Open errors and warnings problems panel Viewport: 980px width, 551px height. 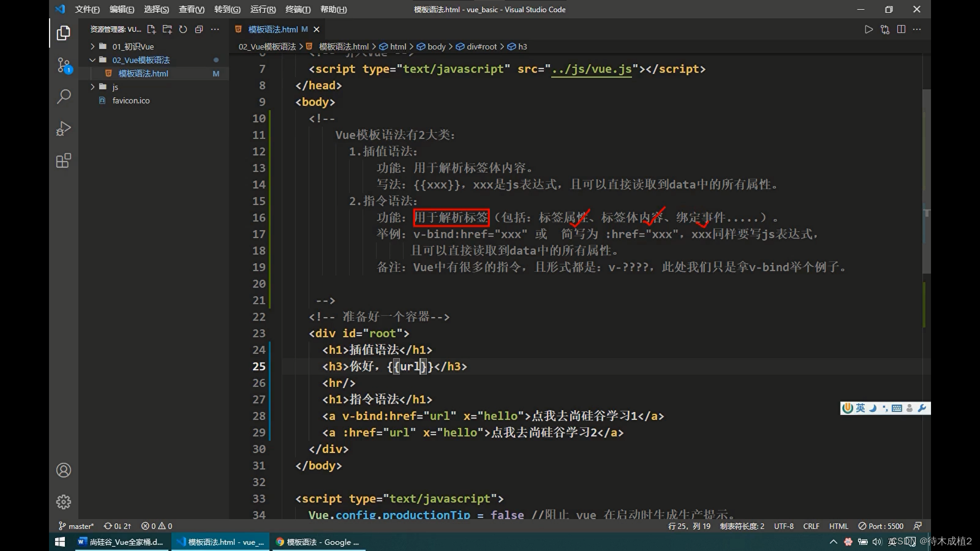157,526
